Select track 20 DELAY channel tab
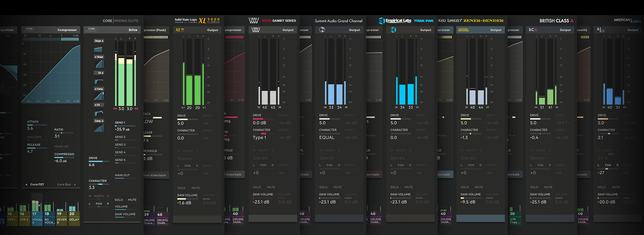 pos(74,218)
